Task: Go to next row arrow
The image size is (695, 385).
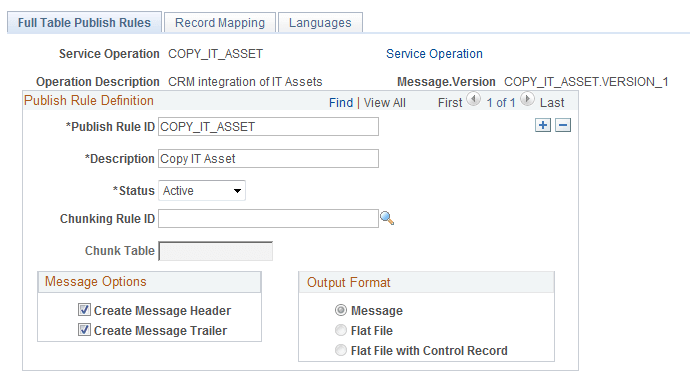Action: point(527,99)
